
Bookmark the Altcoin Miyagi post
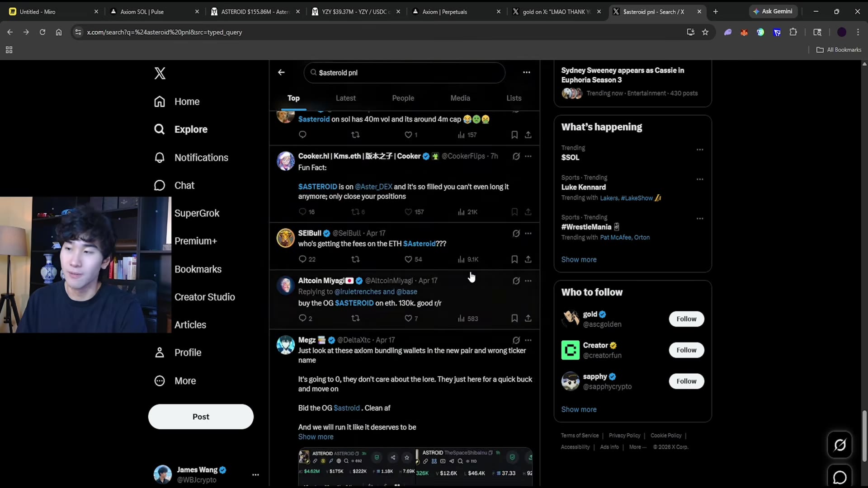click(x=514, y=319)
